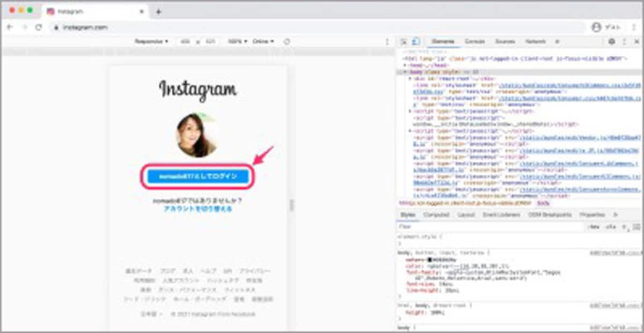Open DevTools settings gear
644x333 pixels.
[x=612, y=41]
